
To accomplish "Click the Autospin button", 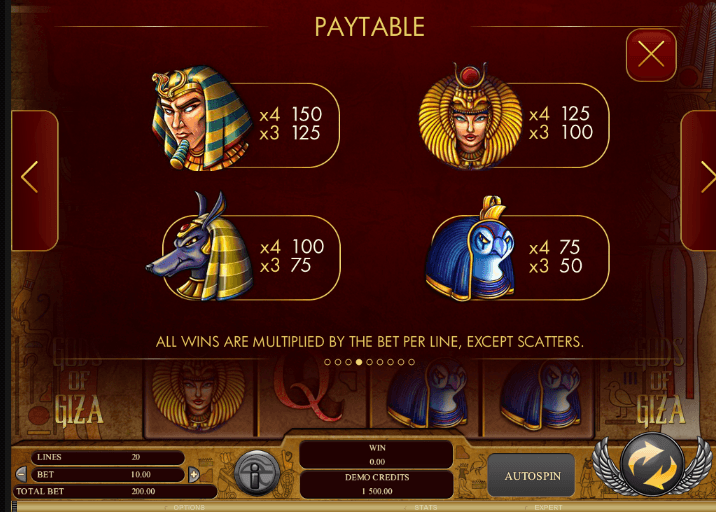I will pyautogui.click(x=532, y=476).
